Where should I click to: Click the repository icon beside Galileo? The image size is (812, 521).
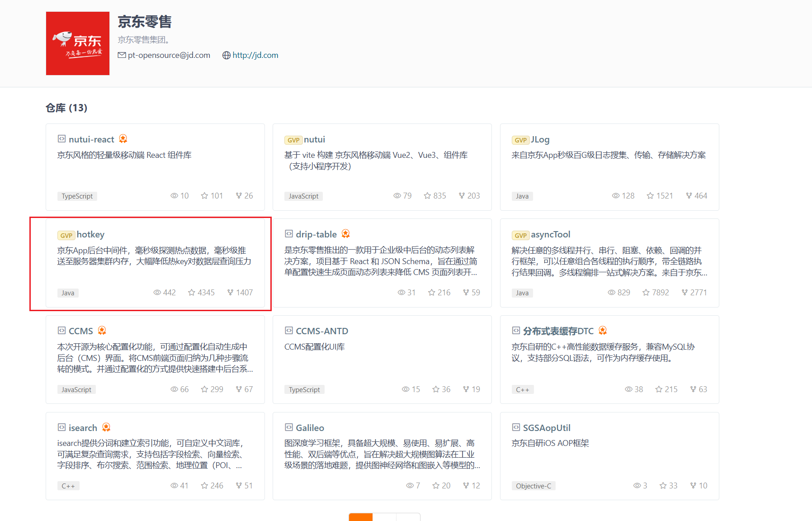[x=288, y=427]
